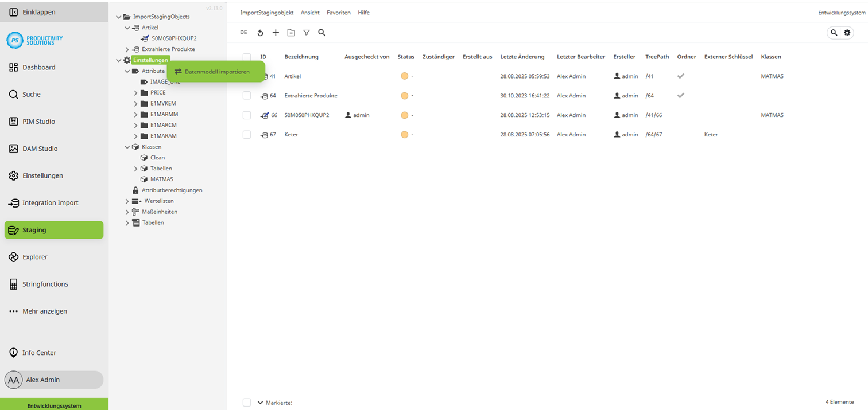Click the refresh icon in the toolbar
The height and width of the screenshot is (410, 868).
[x=261, y=33]
